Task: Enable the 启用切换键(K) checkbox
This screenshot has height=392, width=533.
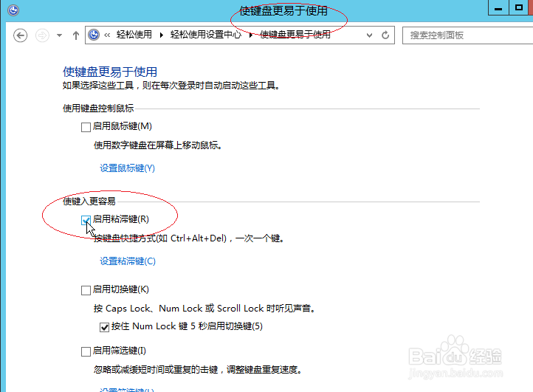Action: coord(86,290)
